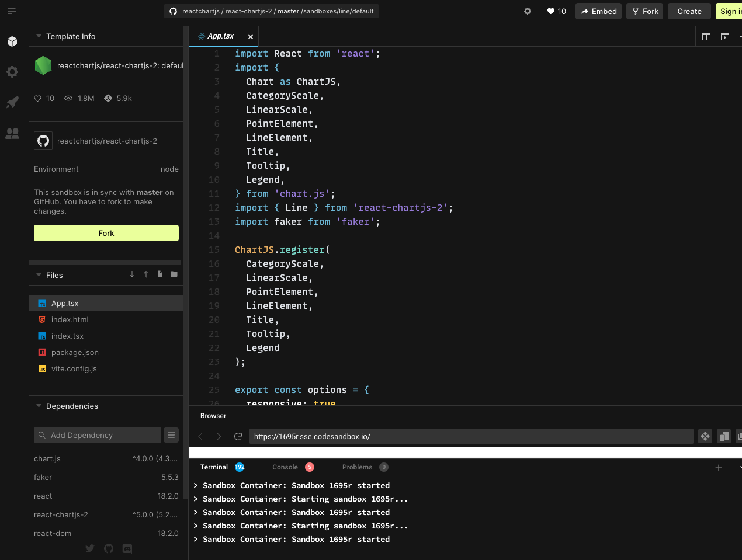Like the sandbox with the heart counter

pos(556,11)
